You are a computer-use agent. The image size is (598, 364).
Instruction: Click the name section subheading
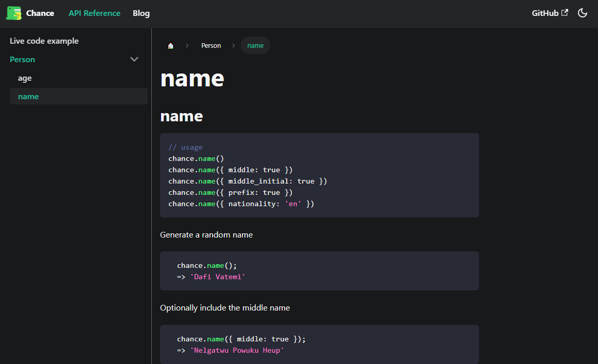click(x=182, y=116)
